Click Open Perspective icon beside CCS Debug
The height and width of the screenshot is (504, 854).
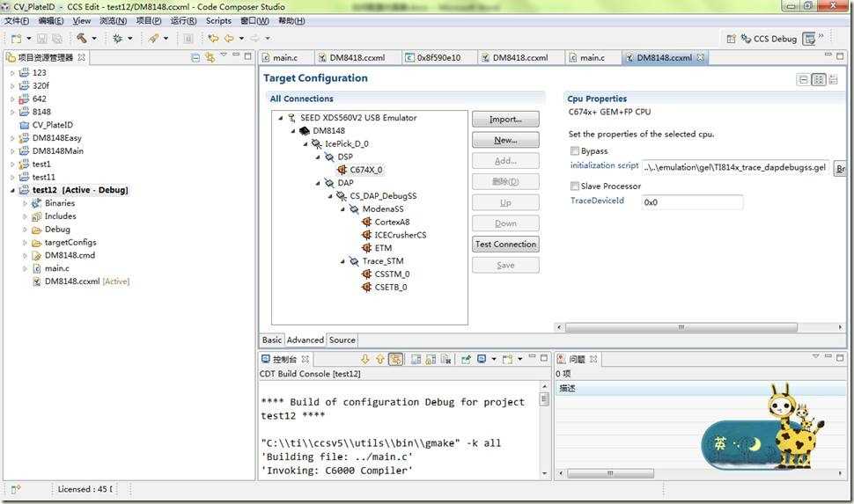[731, 39]
